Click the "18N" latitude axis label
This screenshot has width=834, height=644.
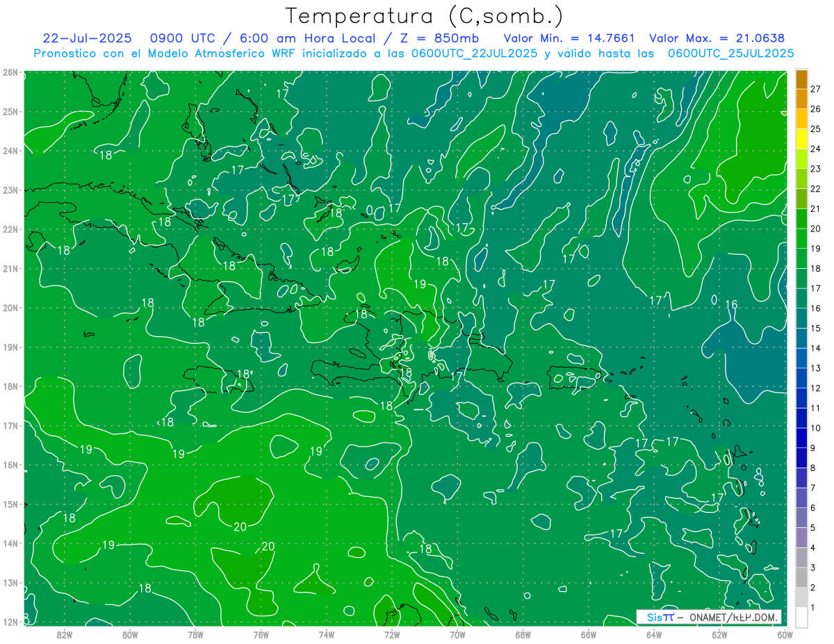(10, 386)
